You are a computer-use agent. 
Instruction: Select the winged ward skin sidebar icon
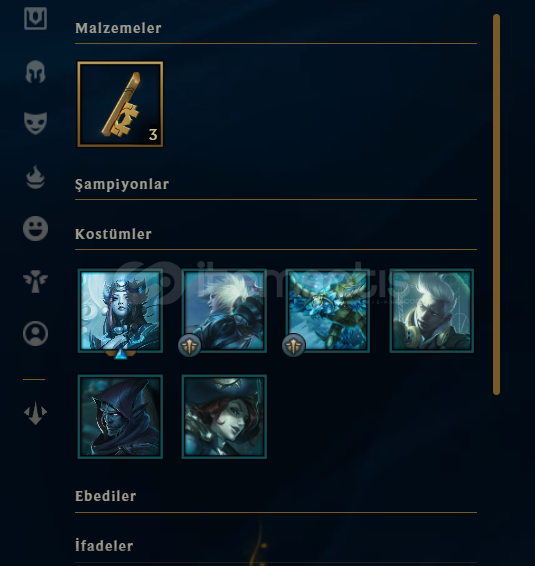coord(35,281)
